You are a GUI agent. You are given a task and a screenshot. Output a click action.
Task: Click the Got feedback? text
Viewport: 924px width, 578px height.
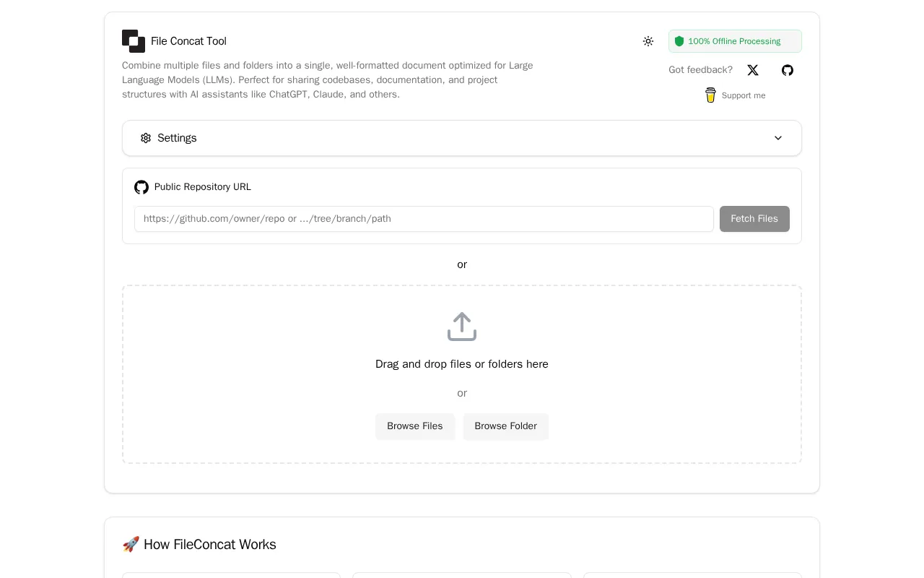click(700, 70)
